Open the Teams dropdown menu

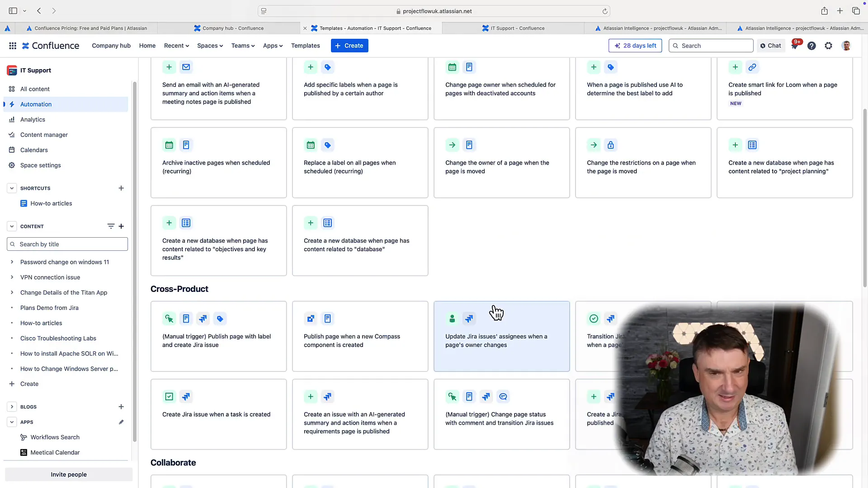coord(243,46)
